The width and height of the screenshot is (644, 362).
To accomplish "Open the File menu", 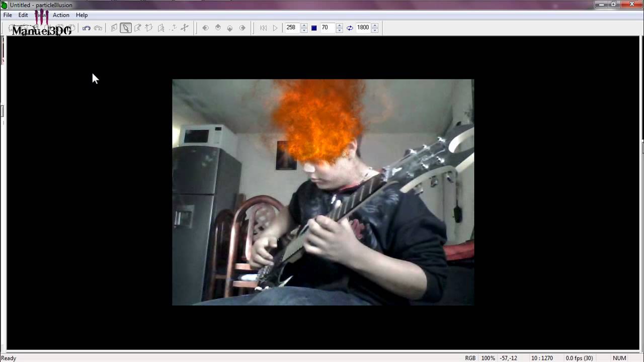I will (8, 15).
